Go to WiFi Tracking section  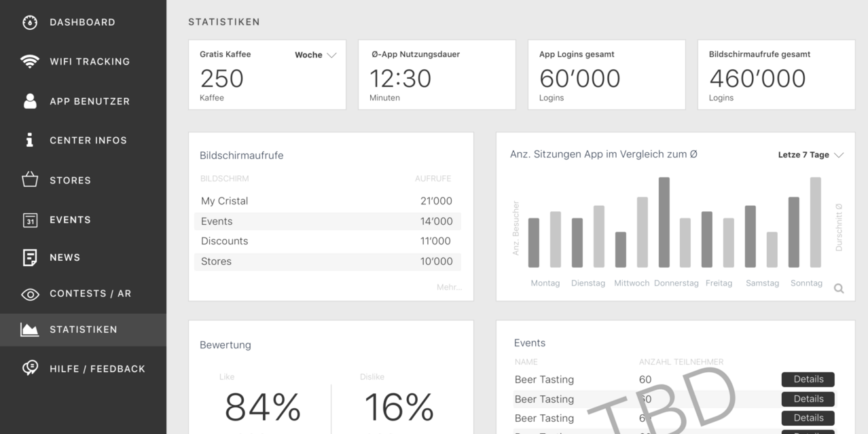[90, 62]
